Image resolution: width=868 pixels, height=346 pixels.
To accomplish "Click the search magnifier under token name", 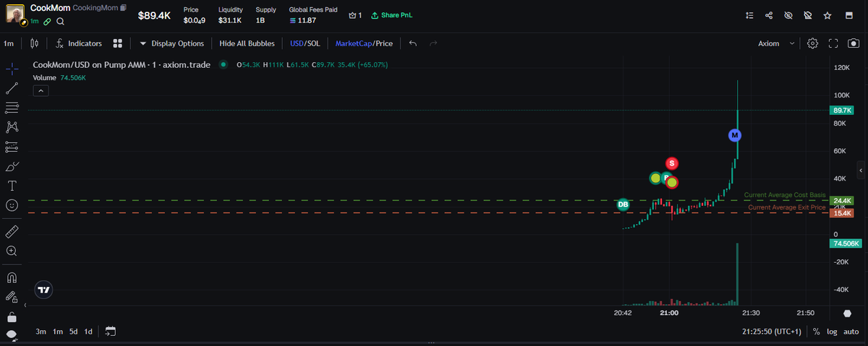I will point(61,22).
